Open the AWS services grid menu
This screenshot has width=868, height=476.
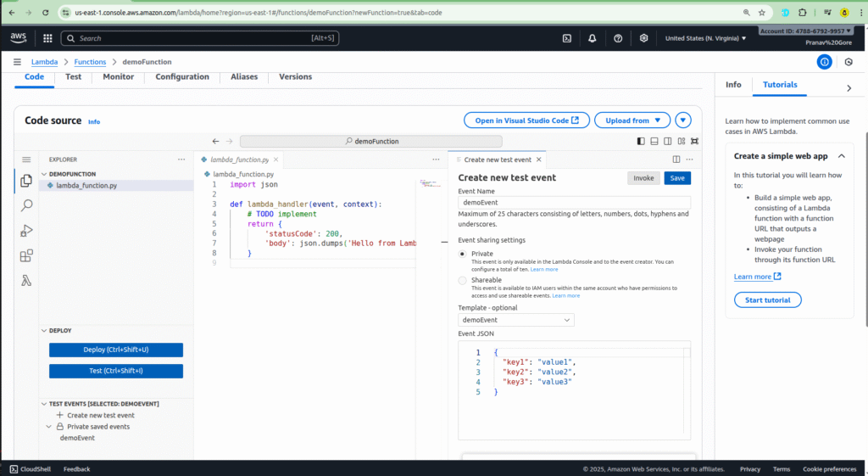[47, 38]
